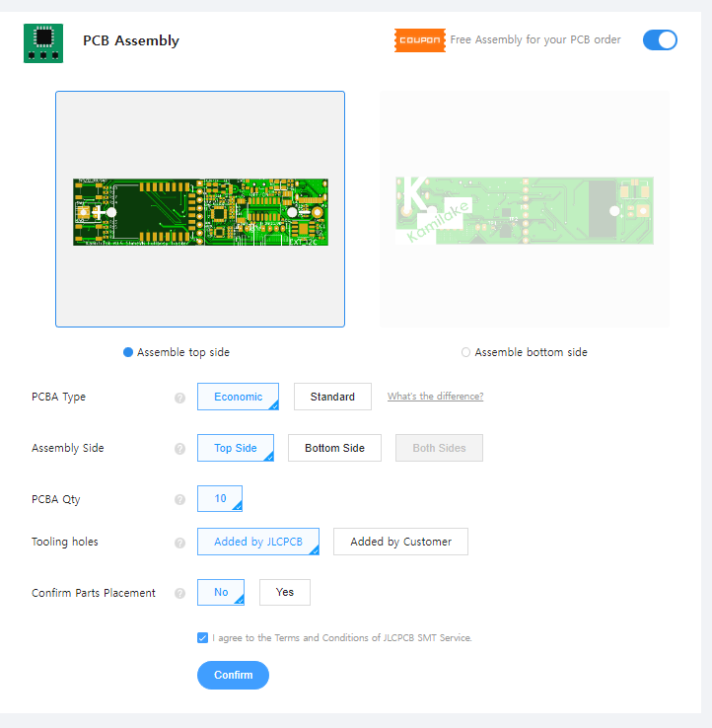Open help icon next to Assembly Side
Image resolution: width=712 pixels, height=728 pixels.
click(x=180, y=449)
